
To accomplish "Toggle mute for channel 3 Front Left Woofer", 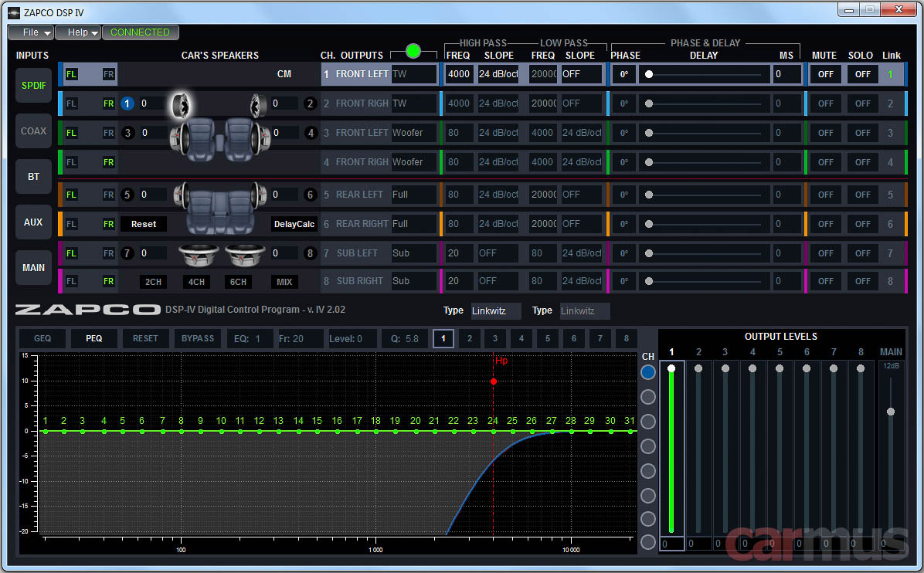I will pos(826,133).
